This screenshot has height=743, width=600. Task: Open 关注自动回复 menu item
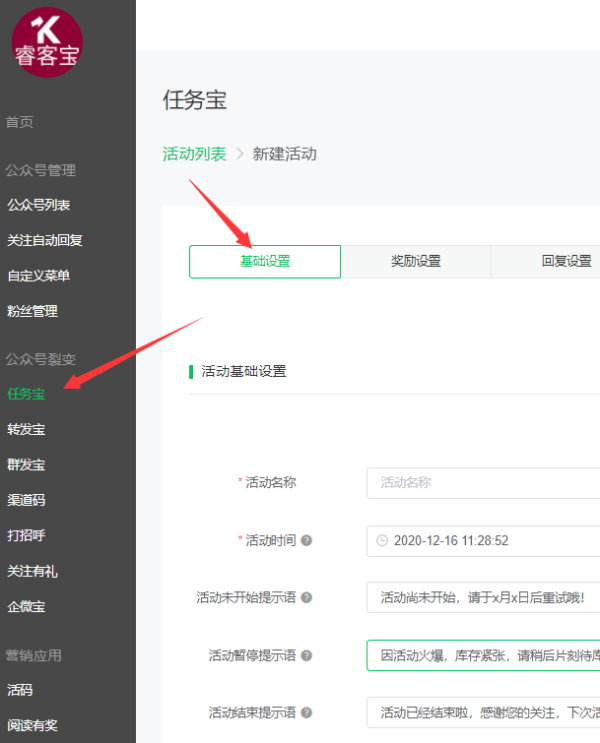click(45, 240)
